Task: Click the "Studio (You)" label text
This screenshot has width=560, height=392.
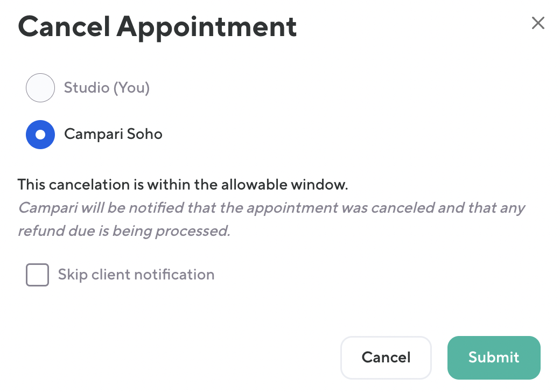Action: tap(107, 88)
